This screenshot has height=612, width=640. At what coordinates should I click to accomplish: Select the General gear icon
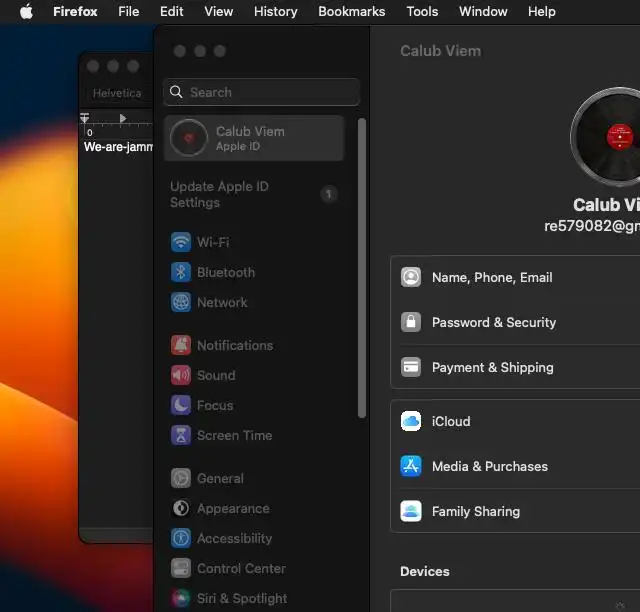tap(181, 478)
